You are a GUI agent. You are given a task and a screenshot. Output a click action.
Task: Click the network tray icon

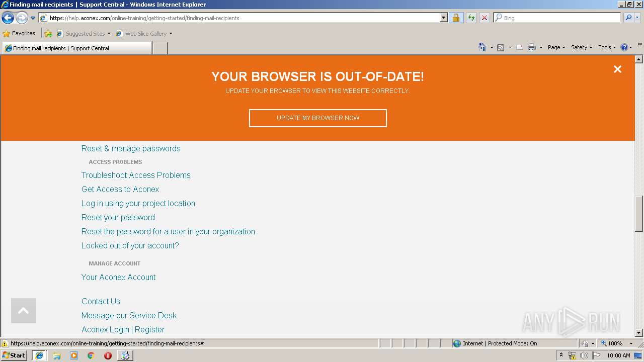[x=572, y=355]
